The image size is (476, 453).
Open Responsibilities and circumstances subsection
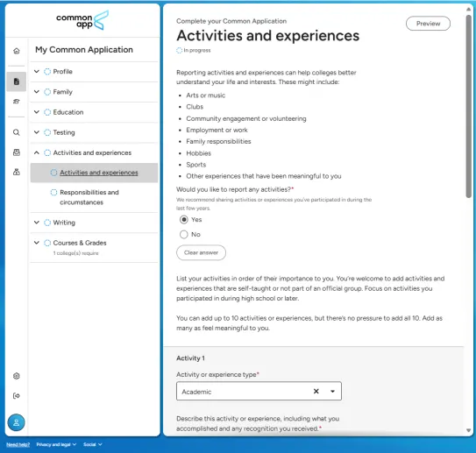click(89, 197)
